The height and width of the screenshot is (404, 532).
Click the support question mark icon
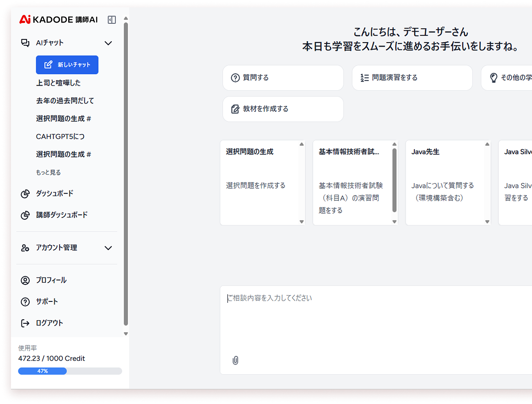pos(25,302)
